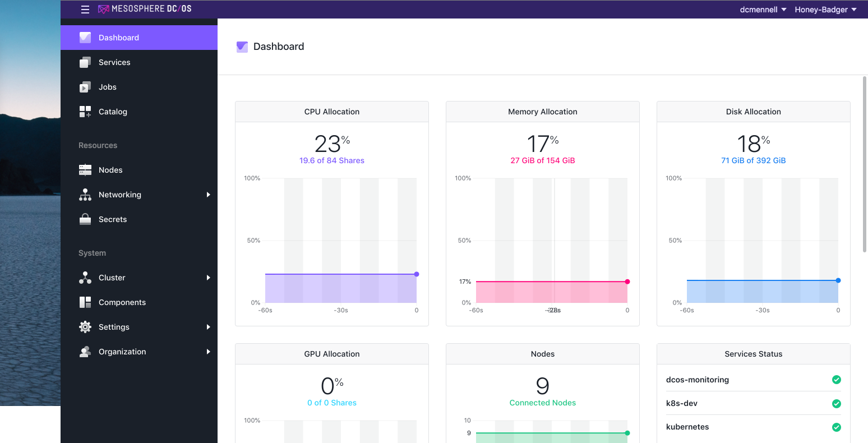Open the dcmennell user dropdown
Image resolution: width=868 pixels, height=443 pixels.
763,10
